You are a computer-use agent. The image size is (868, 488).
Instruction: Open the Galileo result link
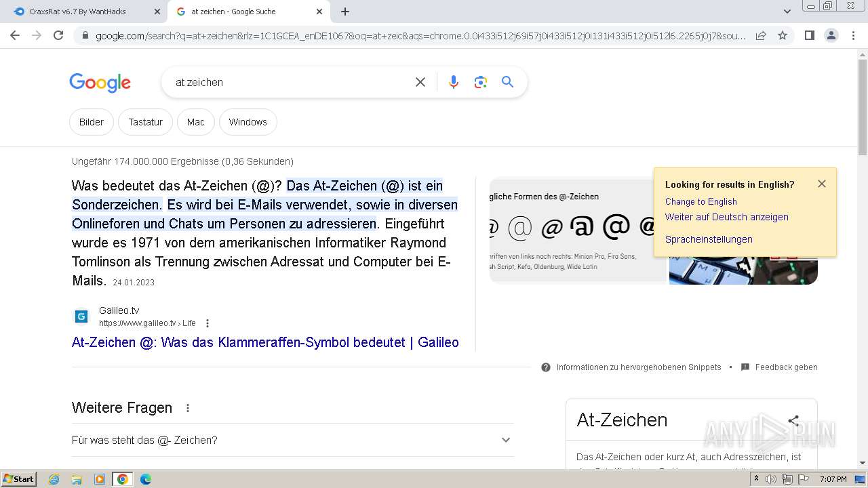[x=265, y=342]
